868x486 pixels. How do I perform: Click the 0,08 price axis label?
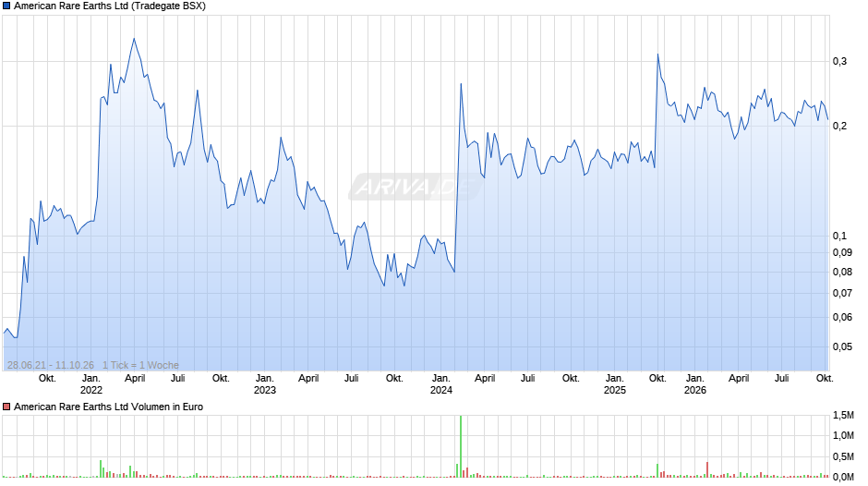click(842, 272)
